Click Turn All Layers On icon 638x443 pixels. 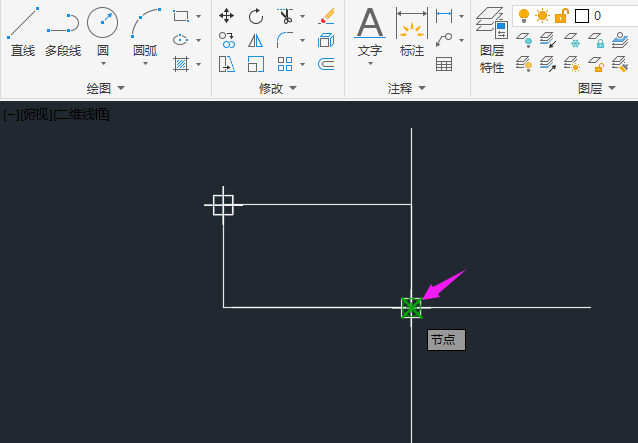click(x=524, y=64)
